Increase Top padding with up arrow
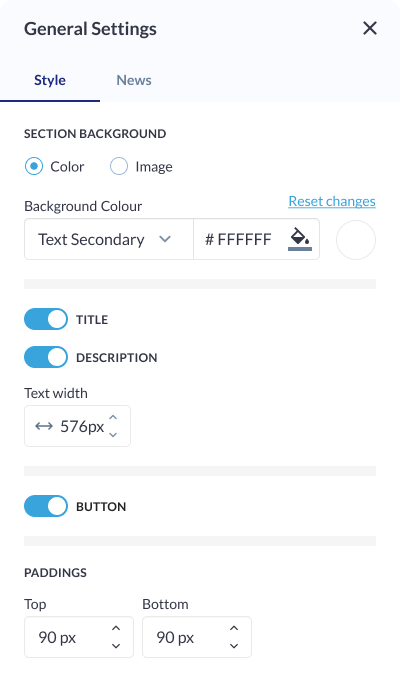The height and width of the screenshot is (682, 400). click(116, 629)
